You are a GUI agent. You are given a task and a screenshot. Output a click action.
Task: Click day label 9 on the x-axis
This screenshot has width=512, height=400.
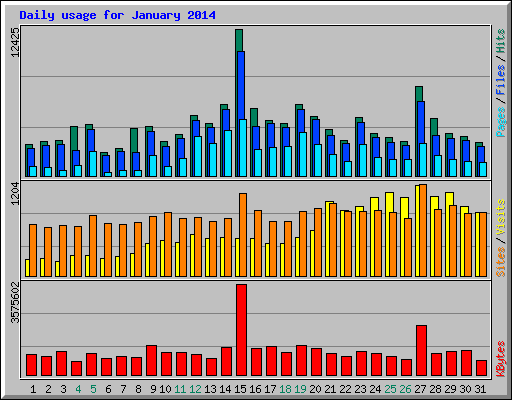pyautogui.click(x=153, y=389)
